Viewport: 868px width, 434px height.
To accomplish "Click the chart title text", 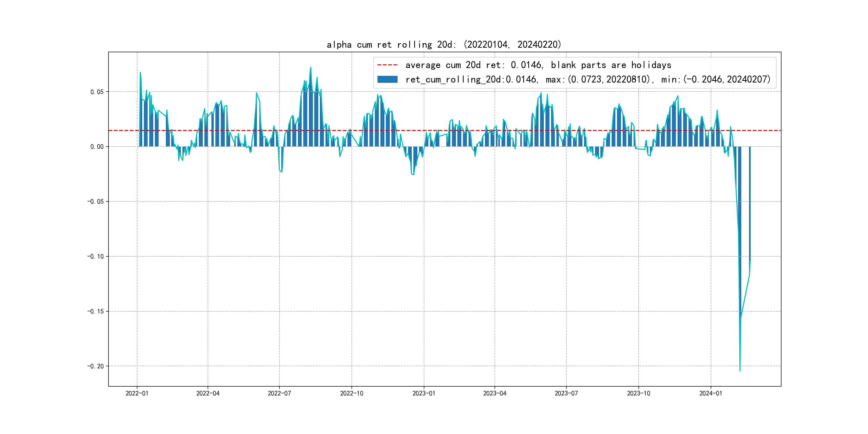I will click(x=444, y=44).
